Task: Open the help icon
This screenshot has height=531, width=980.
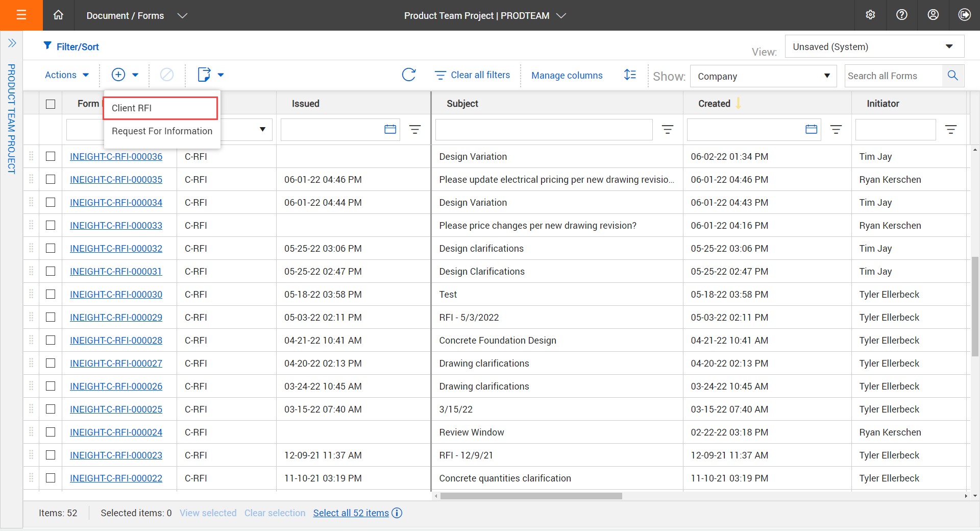Action: (x=901, y=15)
